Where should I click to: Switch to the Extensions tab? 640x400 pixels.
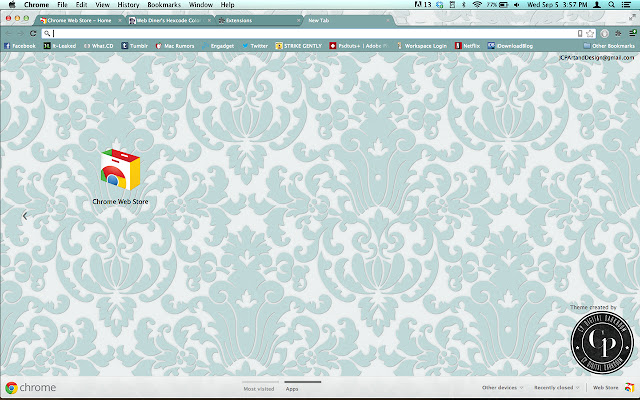point(257,20)
